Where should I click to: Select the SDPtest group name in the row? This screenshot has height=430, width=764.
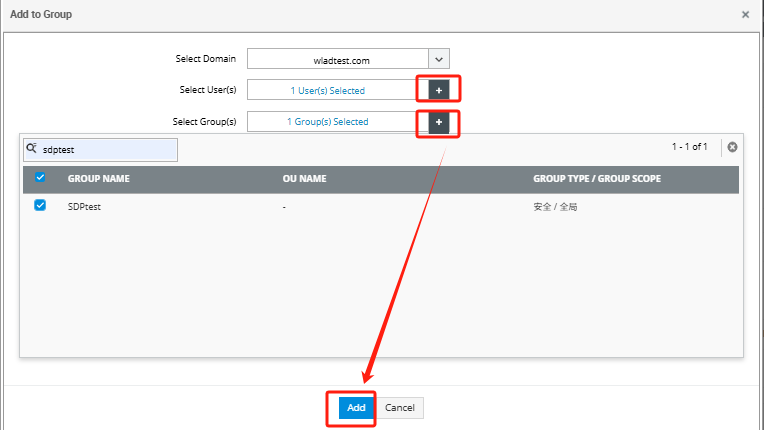(84, 206)
